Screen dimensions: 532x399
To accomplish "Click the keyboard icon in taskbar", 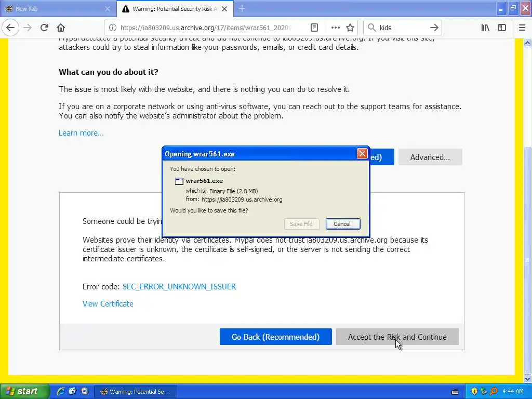I will point(455,392).
